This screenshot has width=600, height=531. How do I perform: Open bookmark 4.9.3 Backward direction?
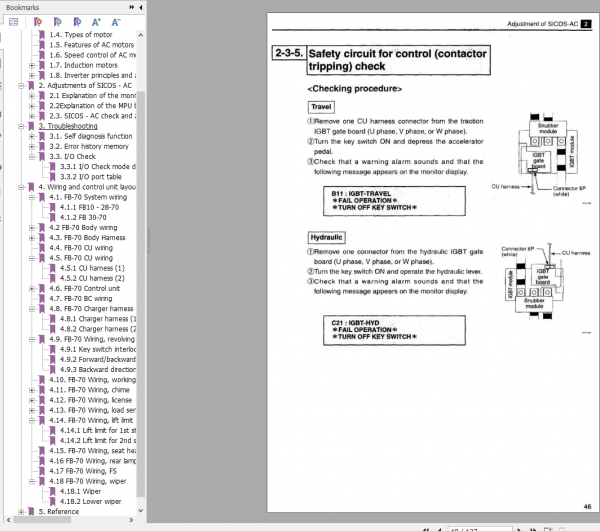98,370
